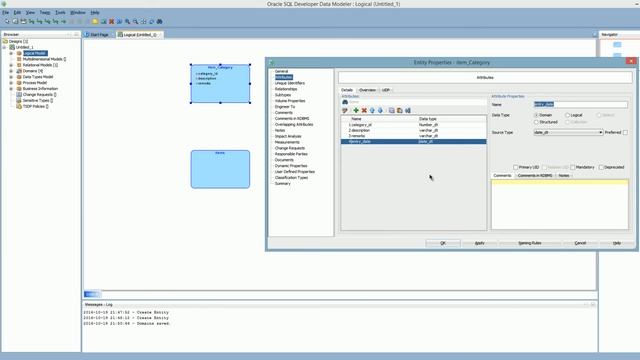Move the attribute up with the blue arrow
Screen dimensions: 640x360
pyautogui.click(x=372, y=111)
